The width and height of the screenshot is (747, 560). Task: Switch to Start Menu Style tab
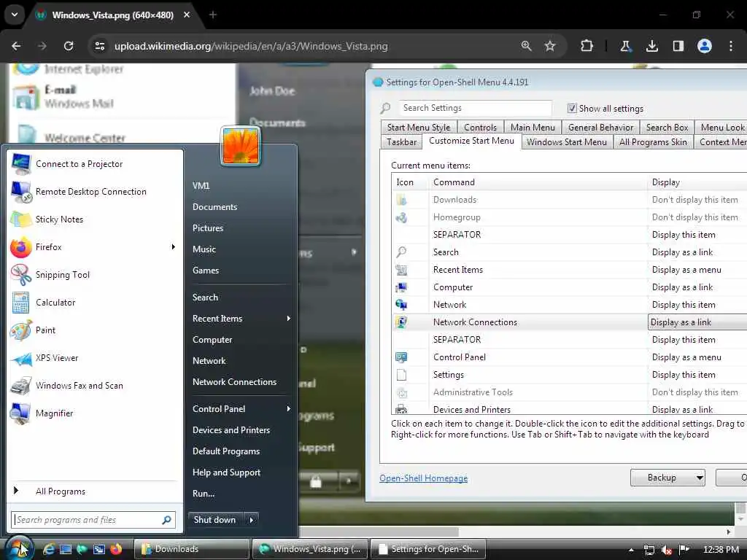[x=418, y=127]
